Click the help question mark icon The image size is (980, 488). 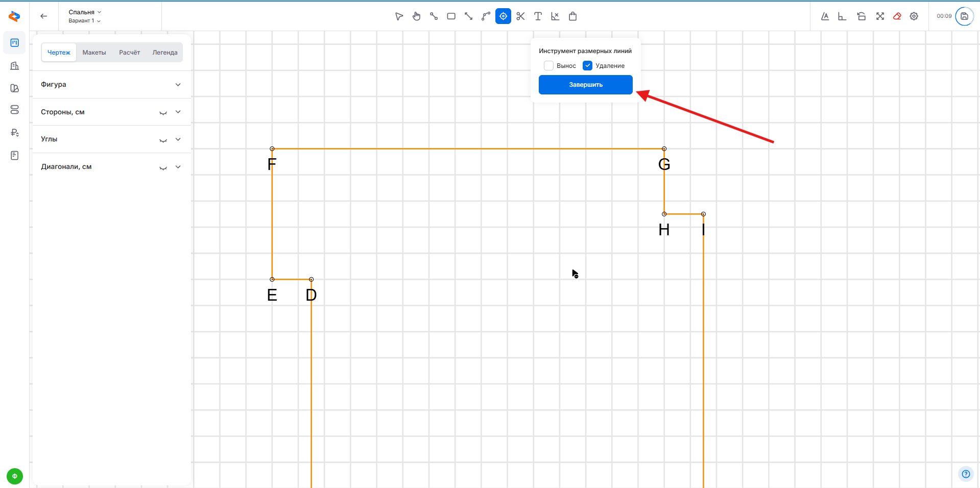pos(966,474)
